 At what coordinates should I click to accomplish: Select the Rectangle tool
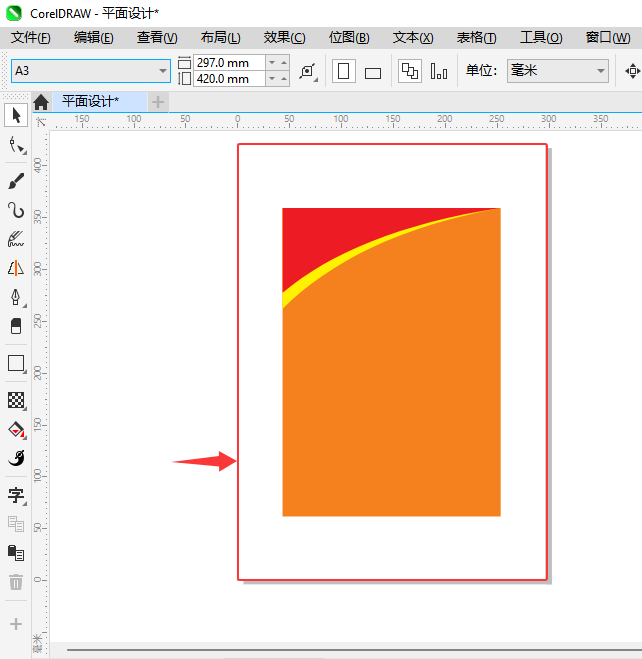point(16,364)
